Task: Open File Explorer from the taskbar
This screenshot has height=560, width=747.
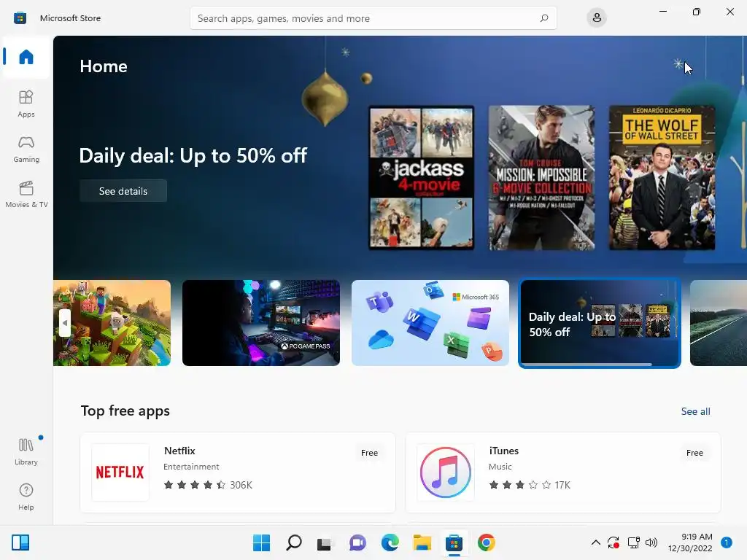Action: coord(422,542)
